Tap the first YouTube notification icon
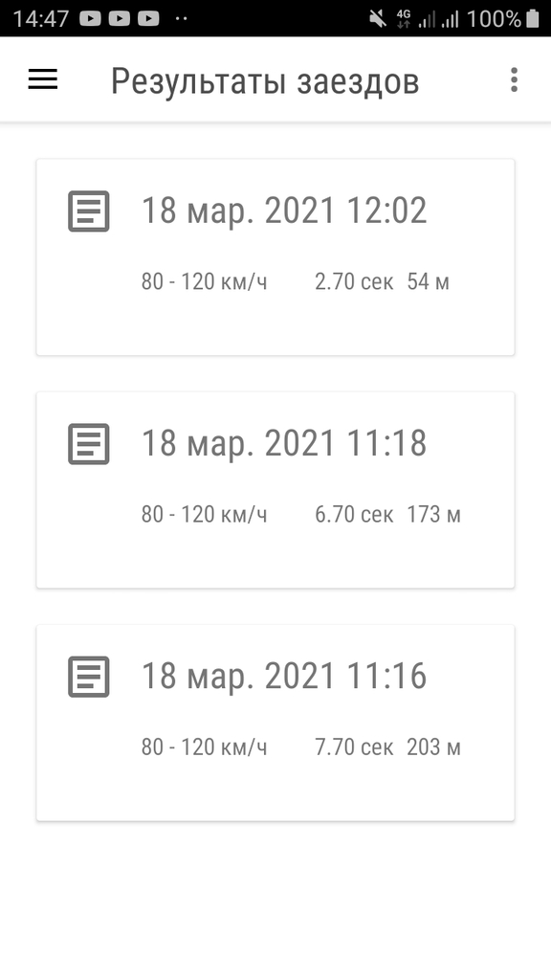The height and width of the screenshot is (980, 551). tap(90, 19)
